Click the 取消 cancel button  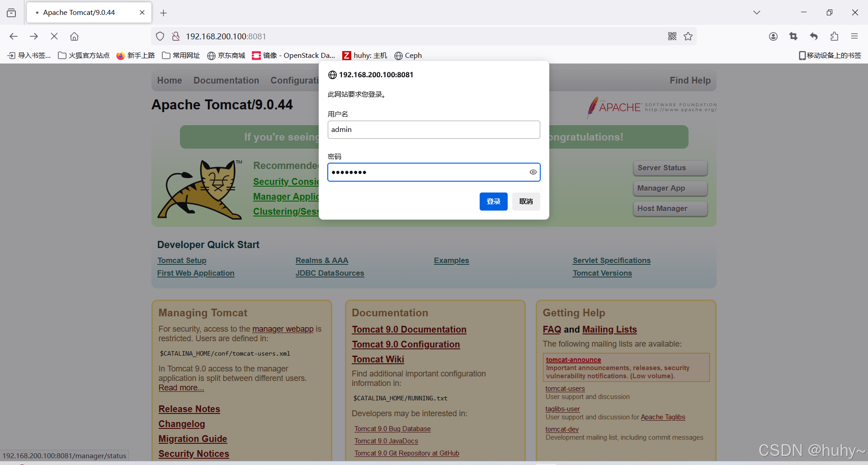coord(526,202)
